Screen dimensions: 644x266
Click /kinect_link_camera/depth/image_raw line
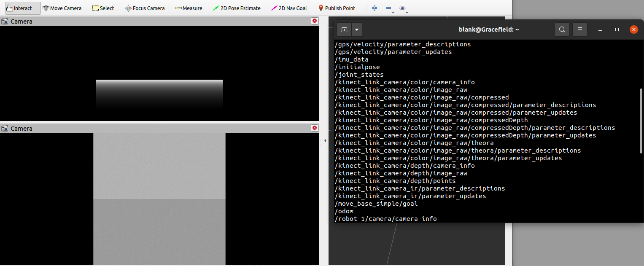pos(401,173)
